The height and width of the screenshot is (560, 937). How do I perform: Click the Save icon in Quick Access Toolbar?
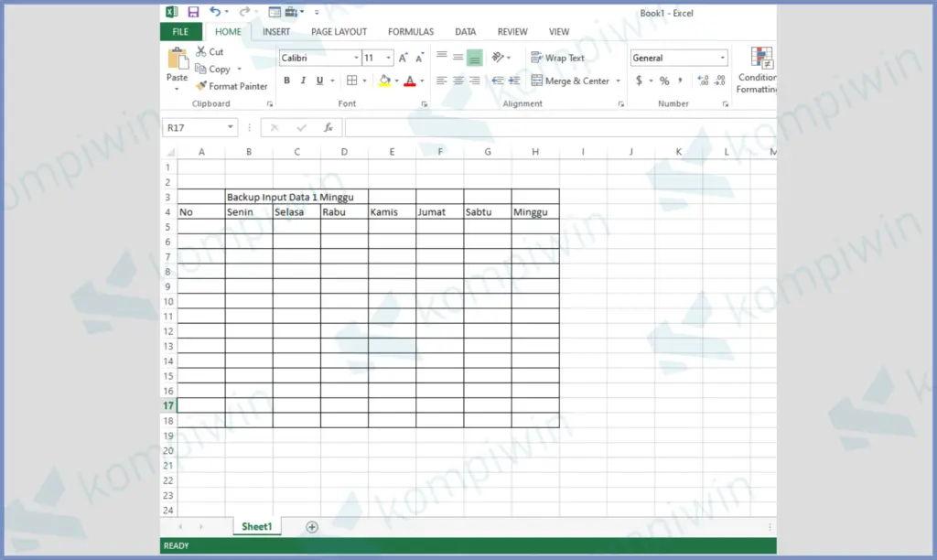(192, 11)
